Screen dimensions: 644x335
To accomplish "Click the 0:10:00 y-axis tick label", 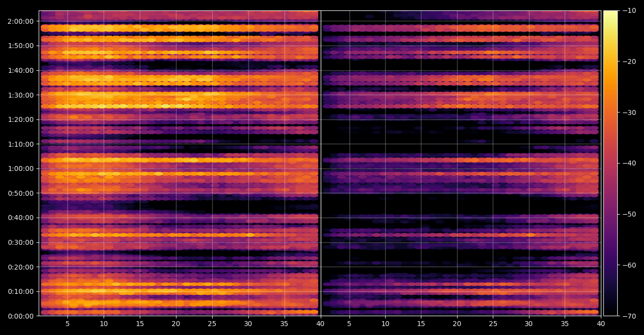I will tap(21, 291).
